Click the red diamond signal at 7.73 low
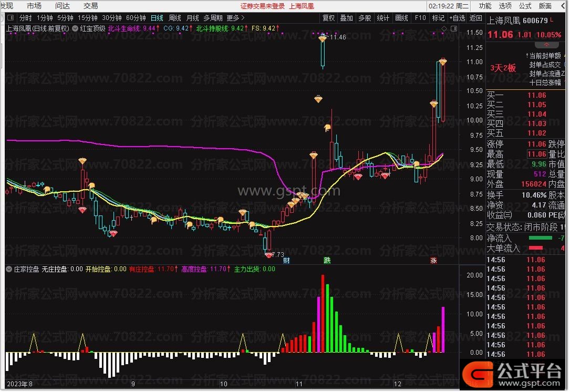 268,255
